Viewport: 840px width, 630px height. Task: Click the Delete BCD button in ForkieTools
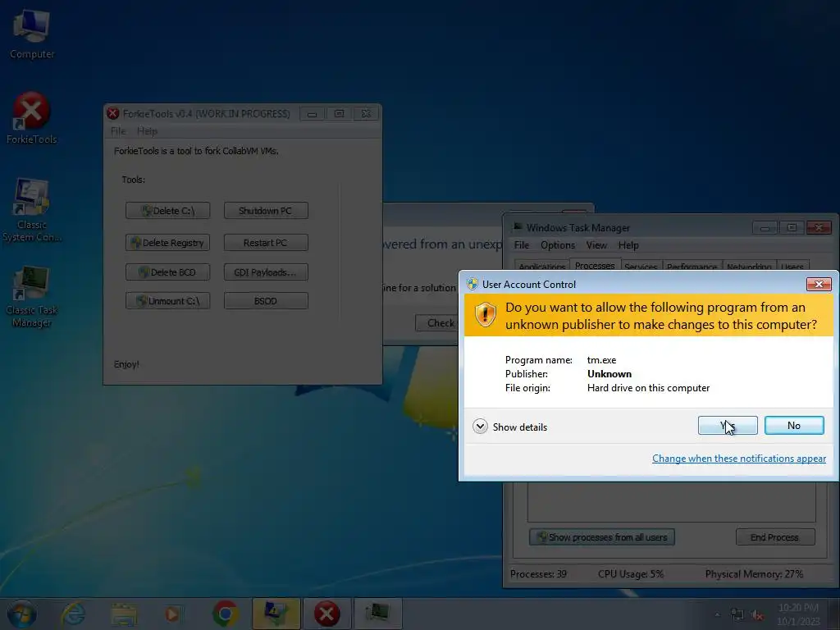pyautogui.click(x=167, y=272)
